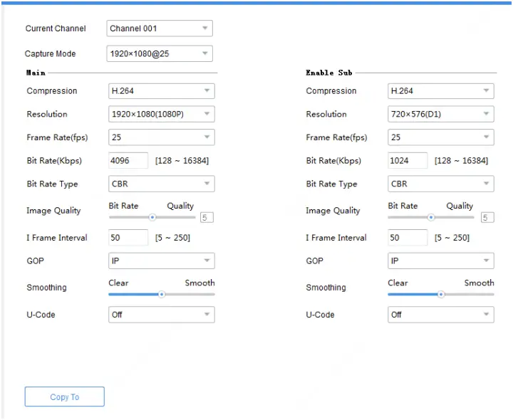This screenshot has height=420, width=513.
Task: Expand Main stream GOP dropdown
Action: [161, 261]
